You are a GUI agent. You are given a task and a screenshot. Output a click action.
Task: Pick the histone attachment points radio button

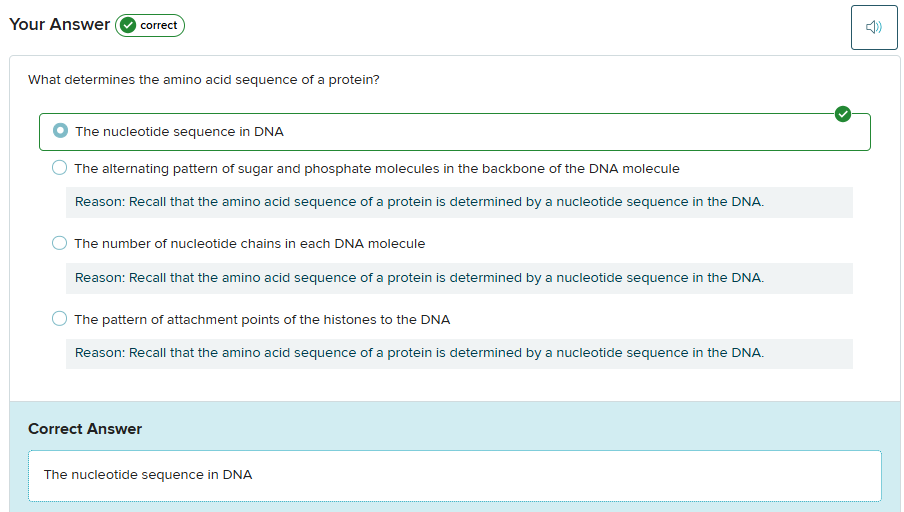[x=60, y=319]
